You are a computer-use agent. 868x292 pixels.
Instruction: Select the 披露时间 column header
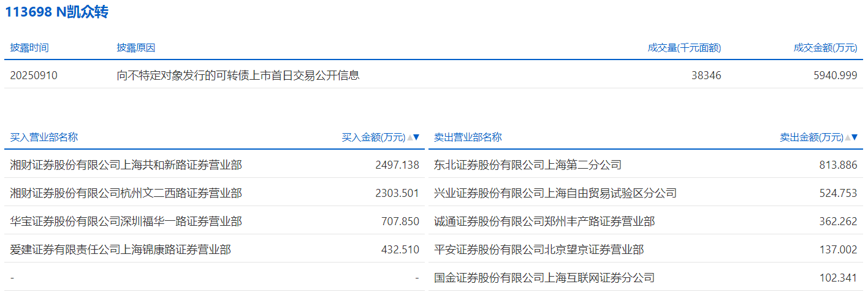tap(29, 48)
